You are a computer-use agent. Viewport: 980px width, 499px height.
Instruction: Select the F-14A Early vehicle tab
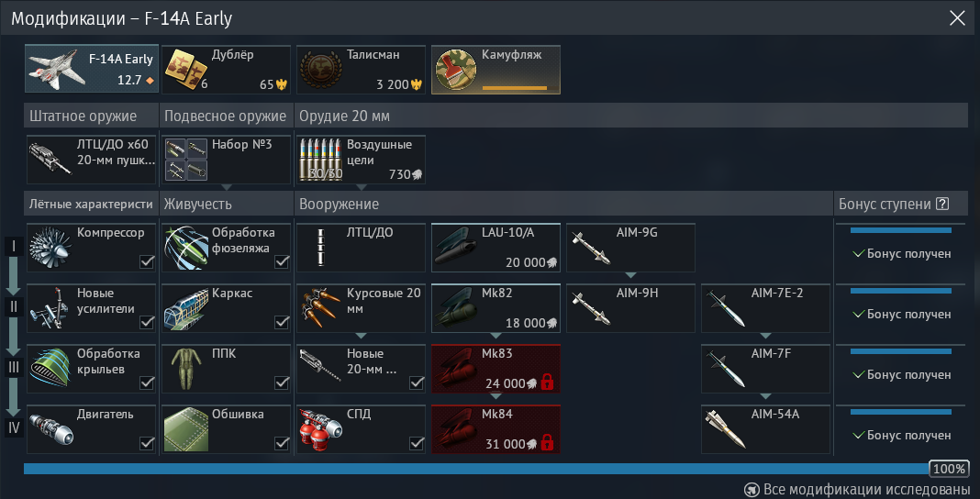(x=91, y=70)
